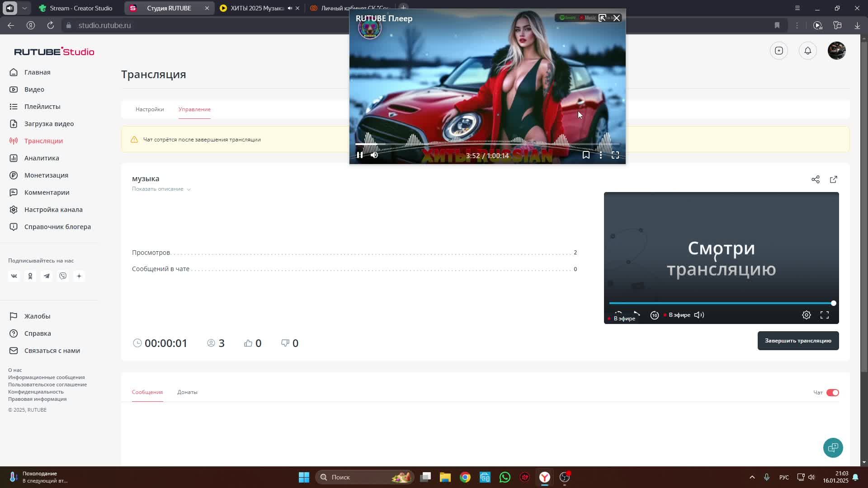Open Dzen social link icon
This screenshot has height=488, width=868.
[x=79, y=276]
